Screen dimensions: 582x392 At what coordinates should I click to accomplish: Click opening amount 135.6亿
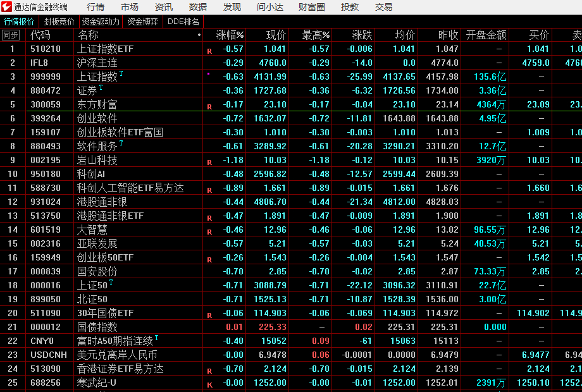pos(490,77)
